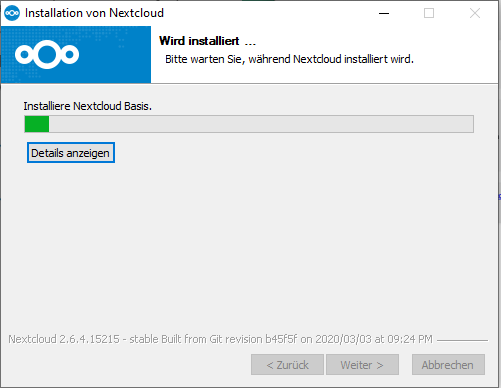Click the Nextcloud icon in the title bar
The width and height of the screenshot is (501, 388).
tap(12, 13)
